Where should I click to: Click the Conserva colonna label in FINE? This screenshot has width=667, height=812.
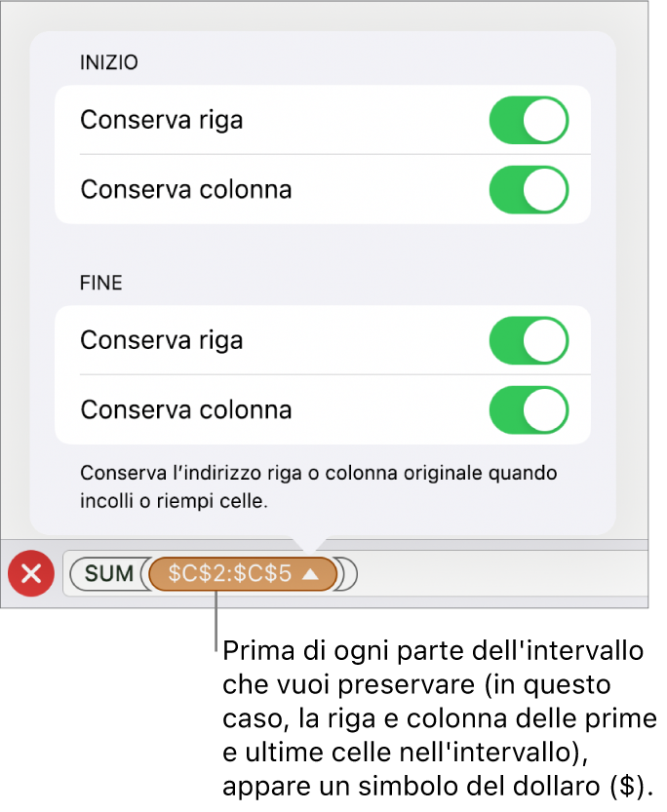(186, 409)
